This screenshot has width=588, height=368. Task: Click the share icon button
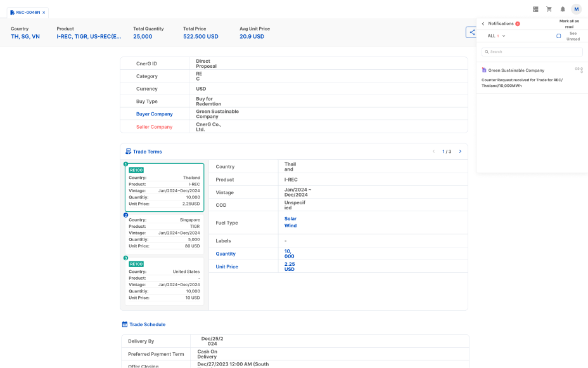471,32
